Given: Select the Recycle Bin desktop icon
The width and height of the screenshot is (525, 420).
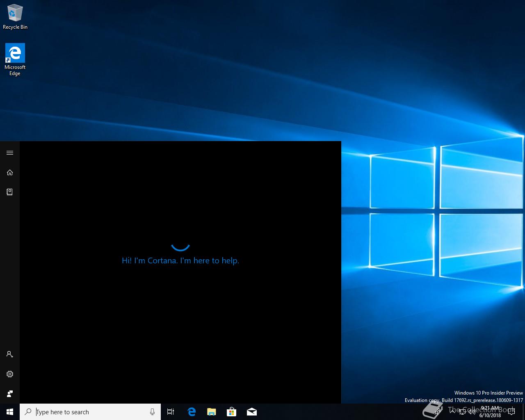Looking at the screenshot, I should coord(15,17).
